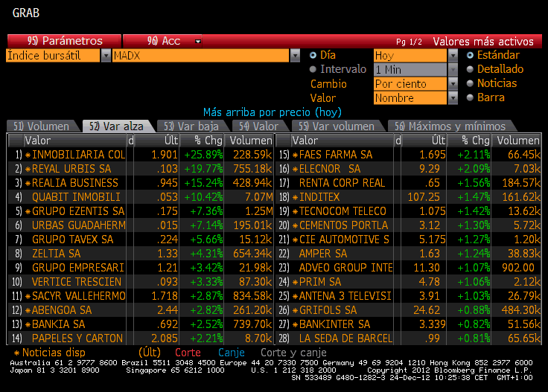Click the 902.00 volume value
This screenshot has width=548, height=392.
coord(518,268)
